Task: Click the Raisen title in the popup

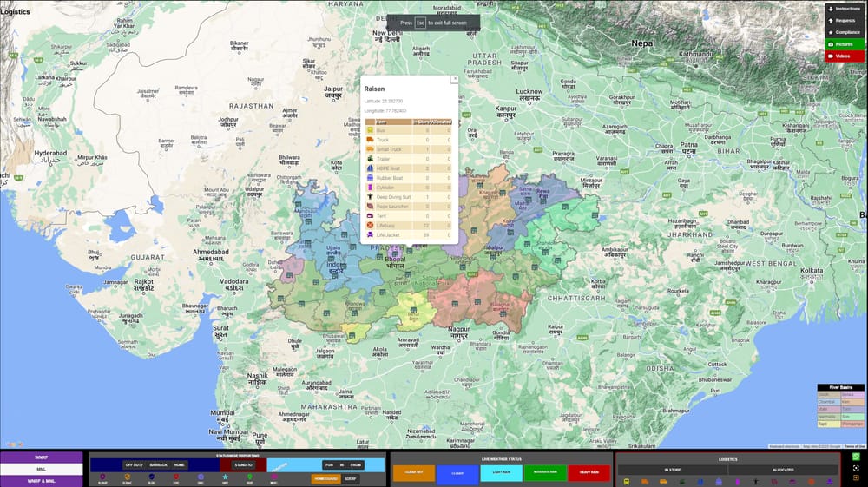Action: pos(374,89)
